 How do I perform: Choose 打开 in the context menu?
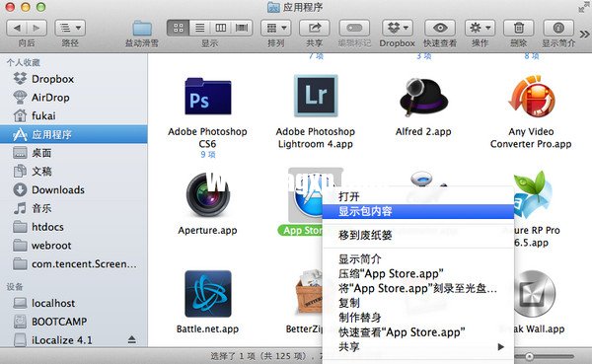click(418, 196)
